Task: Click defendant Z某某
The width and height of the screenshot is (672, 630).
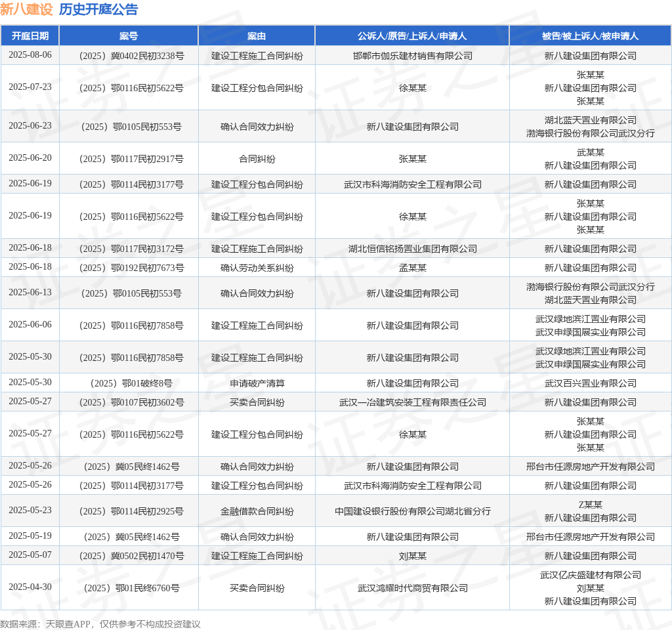Action: [590, 505]
